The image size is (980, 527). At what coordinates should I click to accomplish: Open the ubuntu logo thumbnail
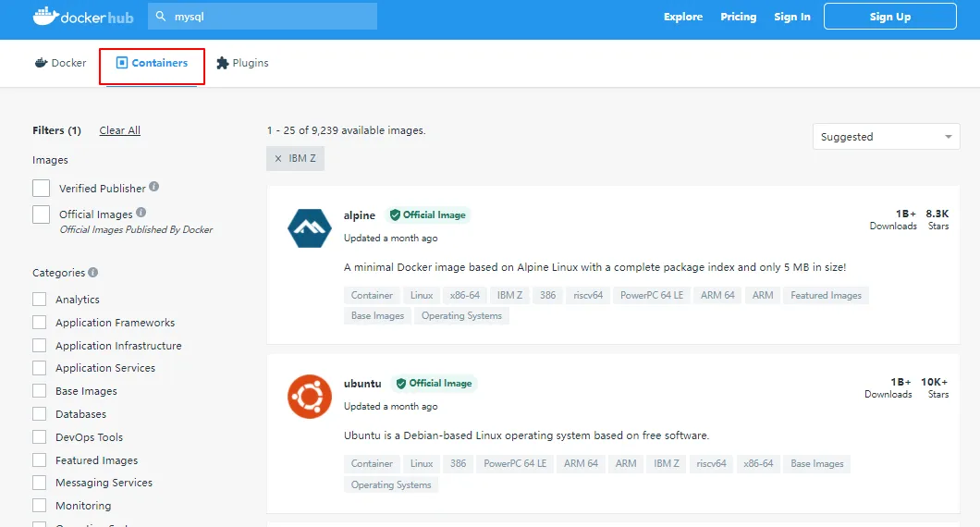tap(310, 397)
